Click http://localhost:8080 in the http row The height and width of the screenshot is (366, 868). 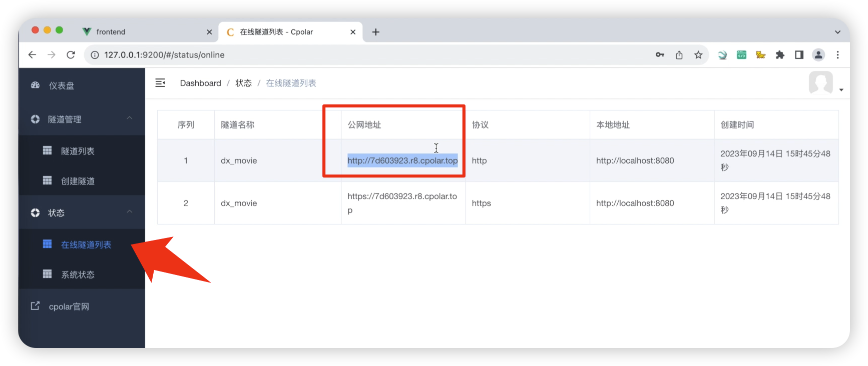635,160
